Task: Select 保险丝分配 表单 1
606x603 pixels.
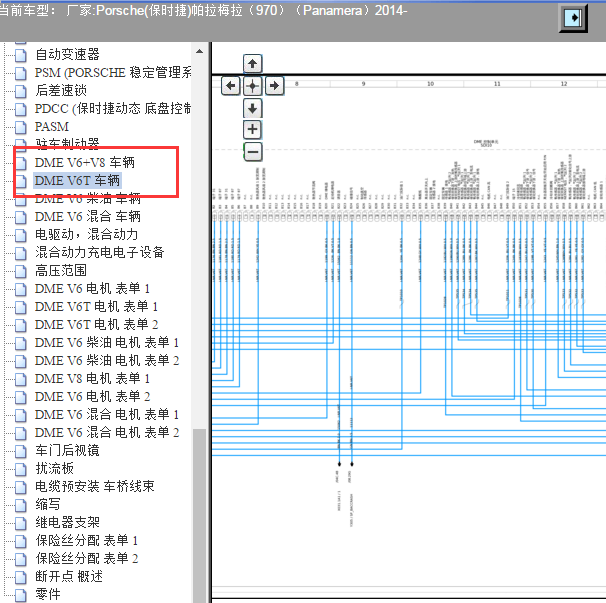Action: pyautogui.click(x=87, y=540)
